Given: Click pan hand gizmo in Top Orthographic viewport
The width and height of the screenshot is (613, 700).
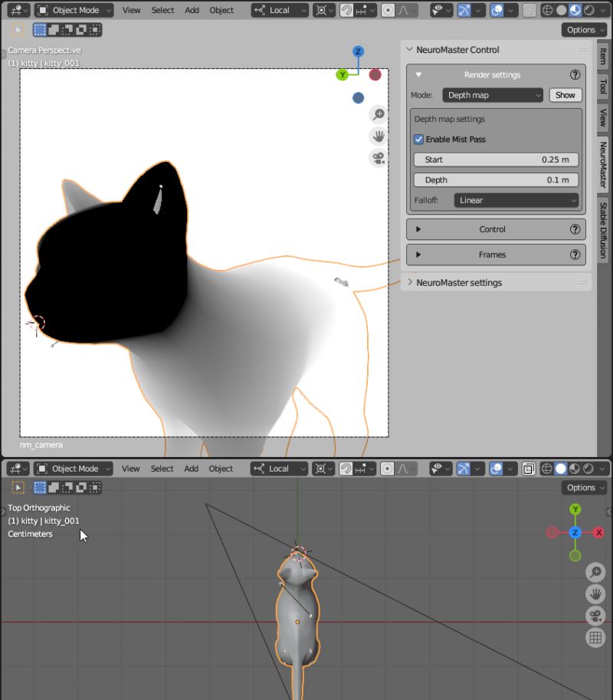Looking at the screenshot, I should [595, 593].
